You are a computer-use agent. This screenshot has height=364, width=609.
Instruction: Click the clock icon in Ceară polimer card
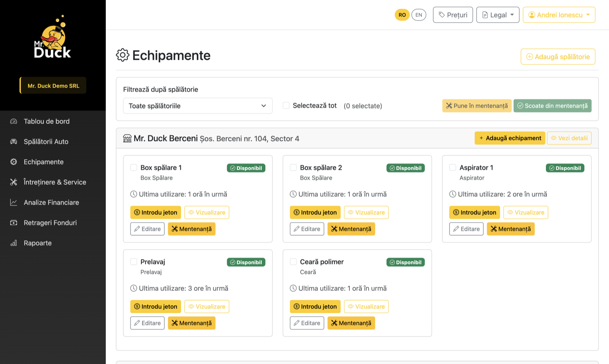[293, 288]
